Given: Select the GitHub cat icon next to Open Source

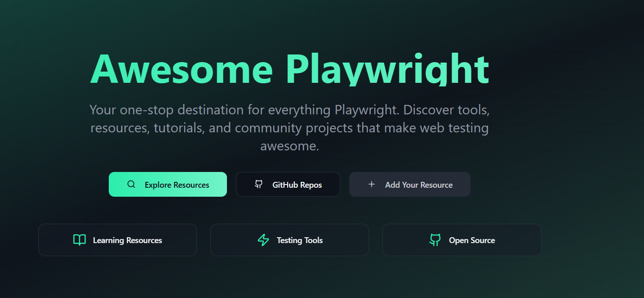Looking at the screenshot, I should pos(435,240).
